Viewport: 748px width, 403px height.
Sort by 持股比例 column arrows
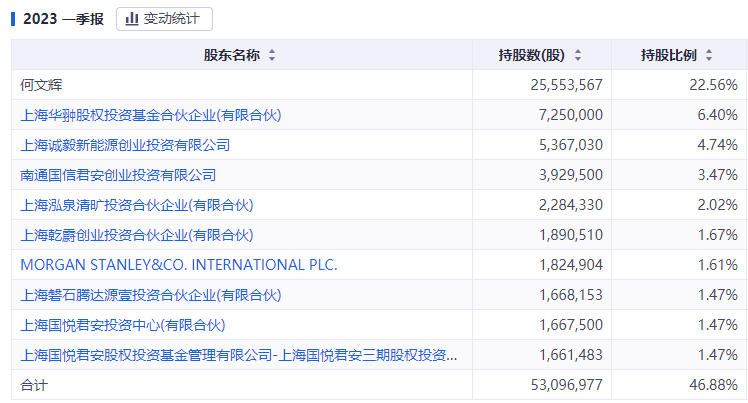[x=710, y=55]
